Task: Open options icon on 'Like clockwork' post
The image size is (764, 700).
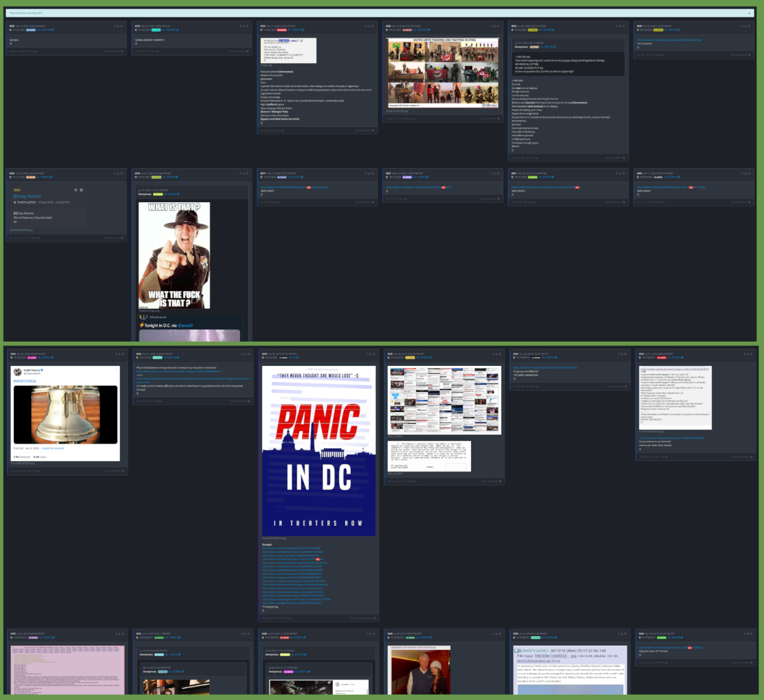Action: point(749,26)
